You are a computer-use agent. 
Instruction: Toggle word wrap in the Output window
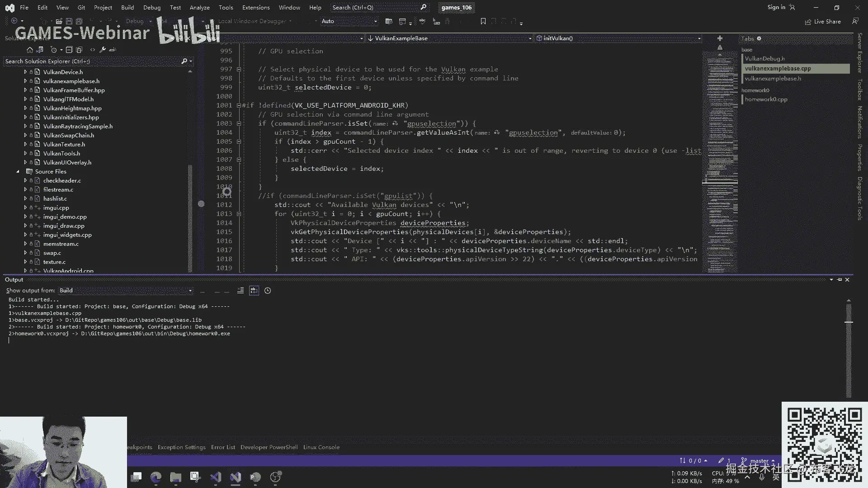tap(254, 291)
